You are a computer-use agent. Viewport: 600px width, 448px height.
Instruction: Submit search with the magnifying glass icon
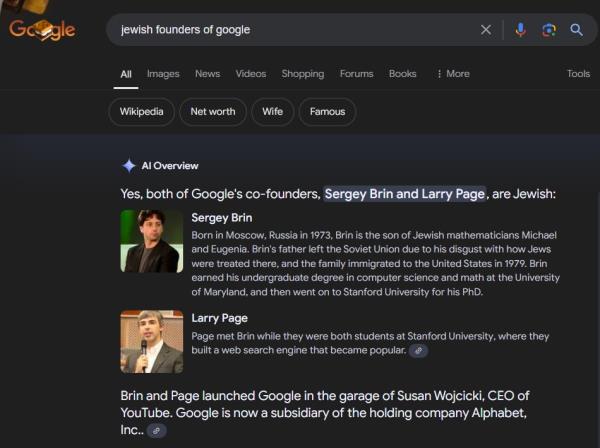pyautogui.click(x=576, y=30)
